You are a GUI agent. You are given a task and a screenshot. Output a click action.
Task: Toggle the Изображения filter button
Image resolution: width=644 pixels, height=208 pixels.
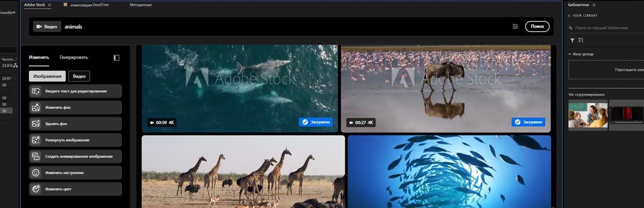pos(47,76)
